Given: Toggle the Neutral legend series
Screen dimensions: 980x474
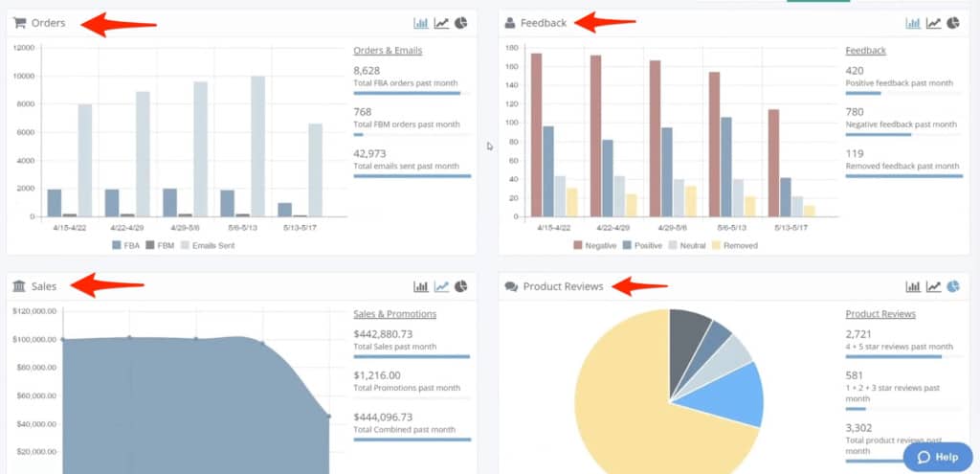Looking at the screenshot, I should click(x=687, y=246).
